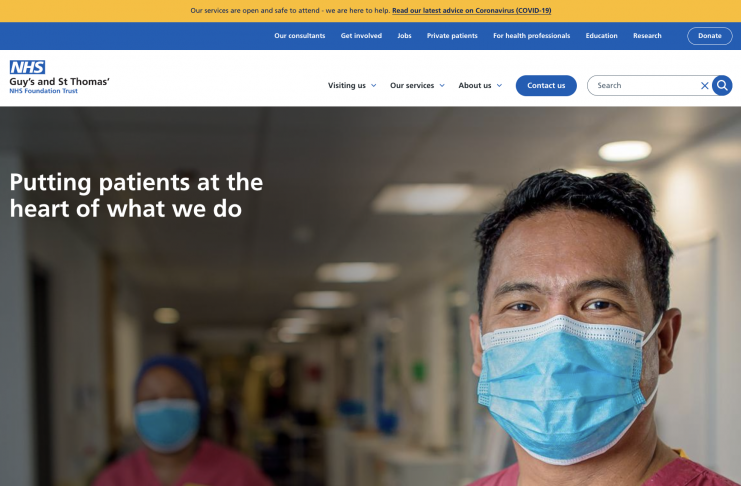Image resolution: width=741 pixels, height=486 pixels.
Task: Open the Get involved link
Action: (x=361, y=36)
